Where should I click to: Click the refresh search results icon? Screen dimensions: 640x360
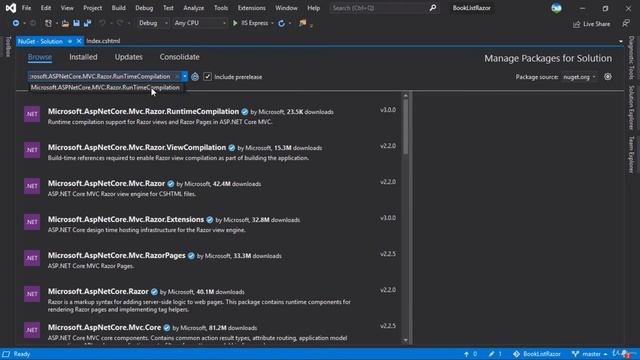coord(195,77)
